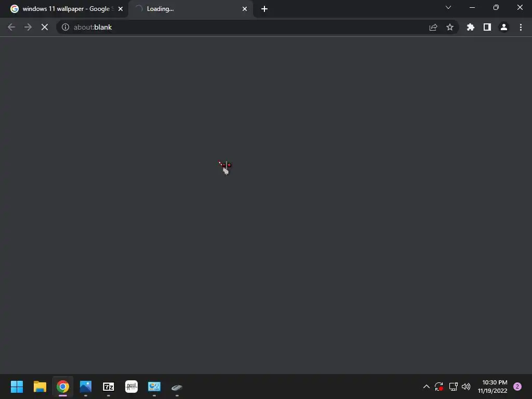The height and width of the screenshot is (399, 532).
Task: Open the gray device taskbar app
Action: tap(177, 387)
